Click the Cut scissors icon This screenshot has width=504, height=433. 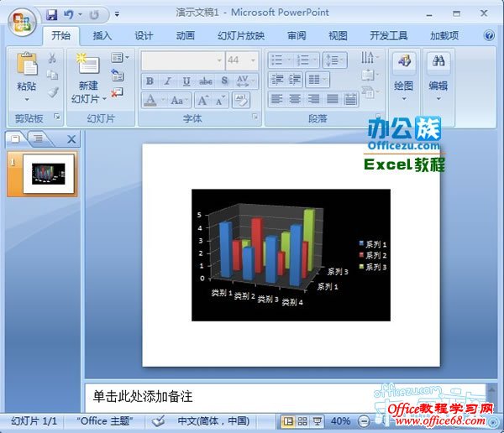click(x=52, y=58)
